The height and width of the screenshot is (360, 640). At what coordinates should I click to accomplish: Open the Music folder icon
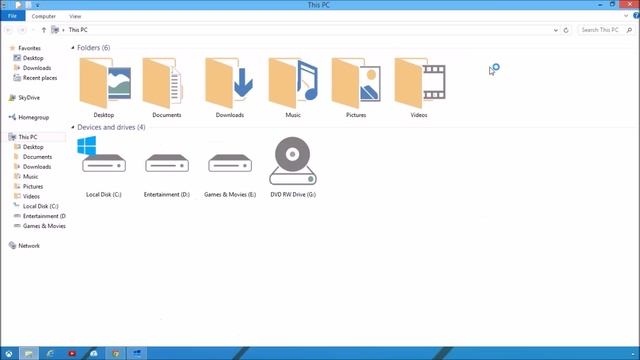293,83
